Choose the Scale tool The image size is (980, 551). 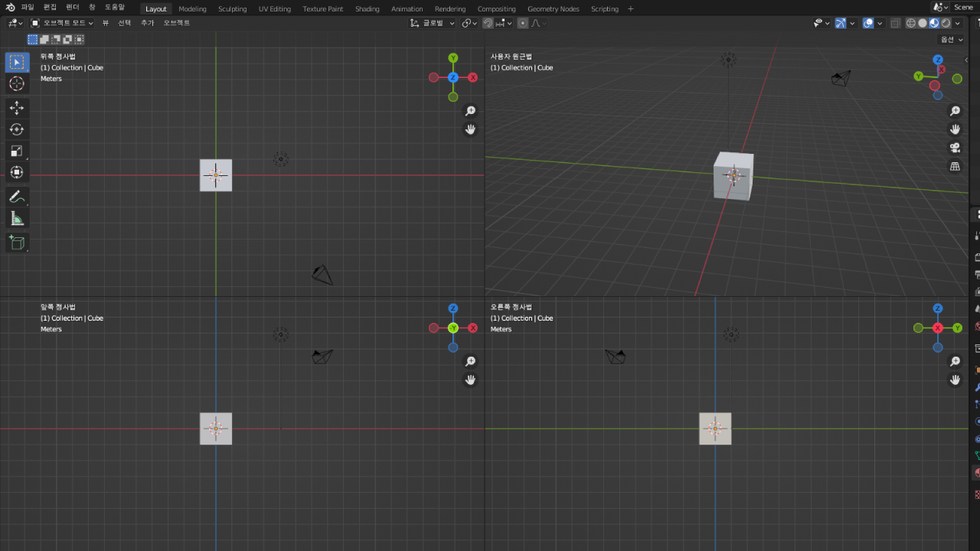coord(16,151)
